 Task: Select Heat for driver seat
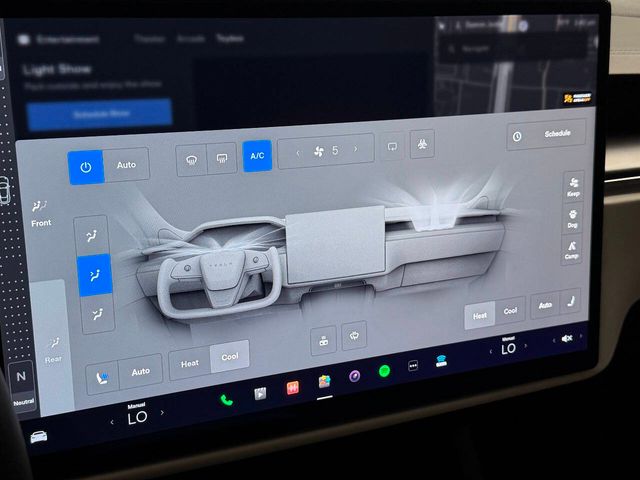pyautogui.click(x=190, y=363)
